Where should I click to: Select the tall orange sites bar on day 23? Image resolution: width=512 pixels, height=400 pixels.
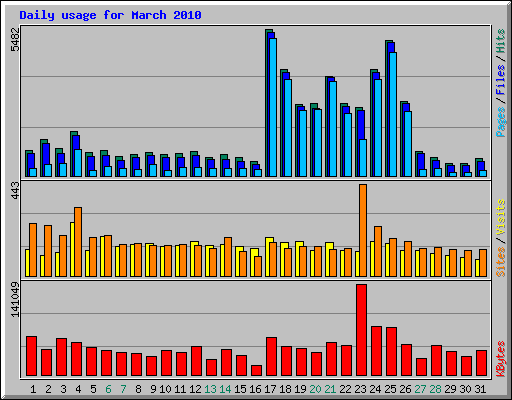click(x=363, y=230)
